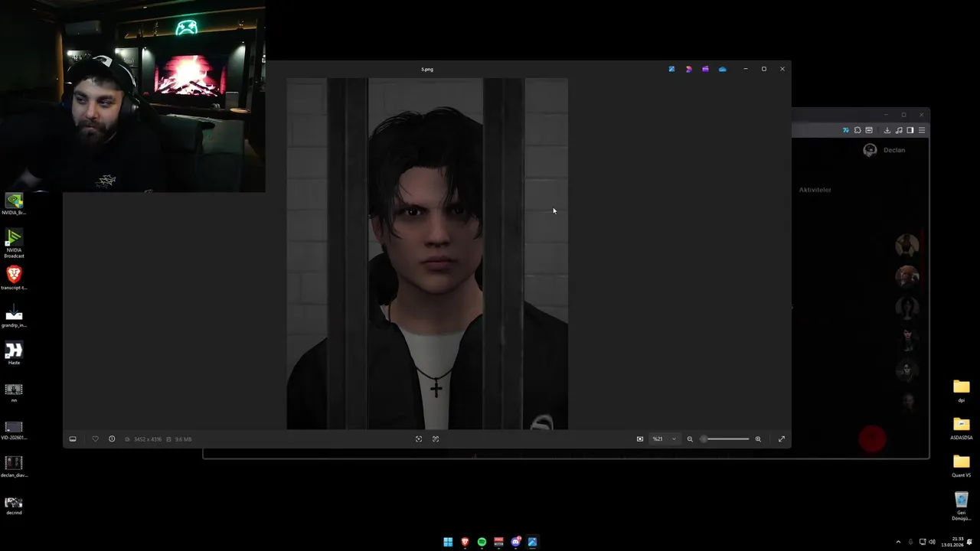Open Spotify from taskbar

pos(482,542)
